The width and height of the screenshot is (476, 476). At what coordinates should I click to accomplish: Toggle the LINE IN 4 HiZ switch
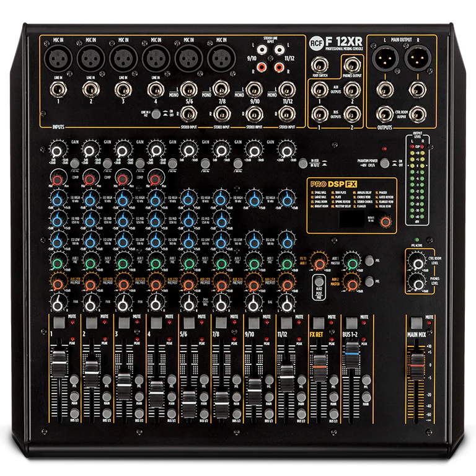point(156,114)
